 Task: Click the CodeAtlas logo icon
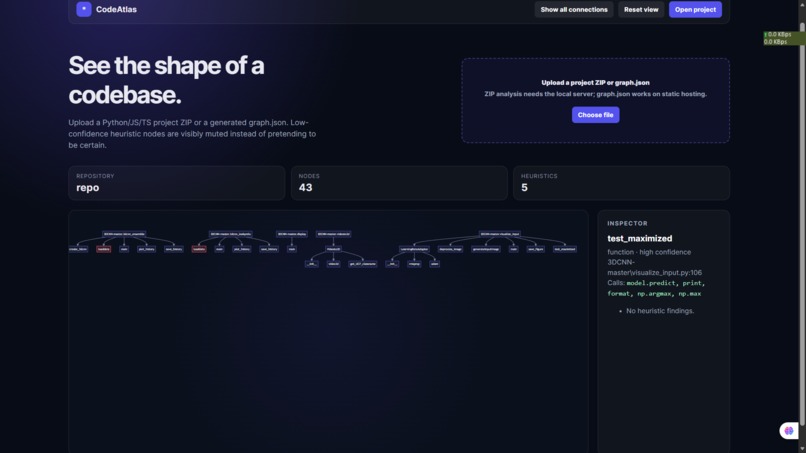84,9
